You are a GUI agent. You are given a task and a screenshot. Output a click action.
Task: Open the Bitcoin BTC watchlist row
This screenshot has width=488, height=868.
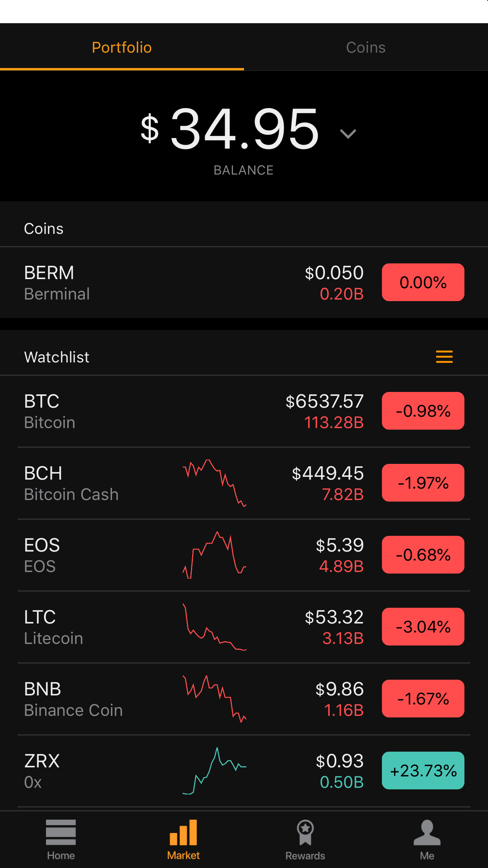[244, 411]
